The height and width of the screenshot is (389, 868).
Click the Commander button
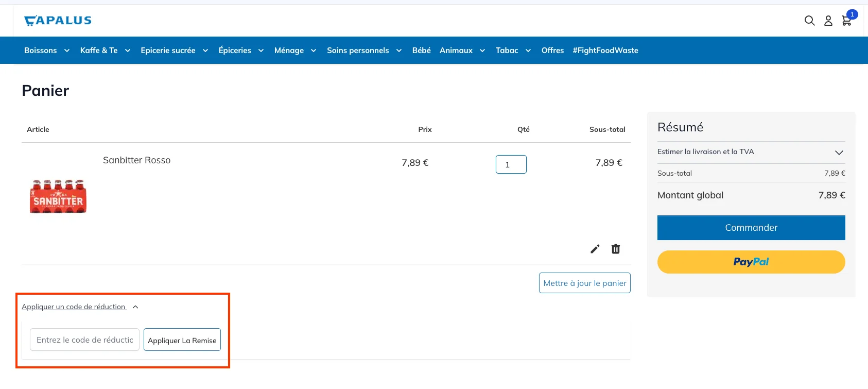(751, 228)
